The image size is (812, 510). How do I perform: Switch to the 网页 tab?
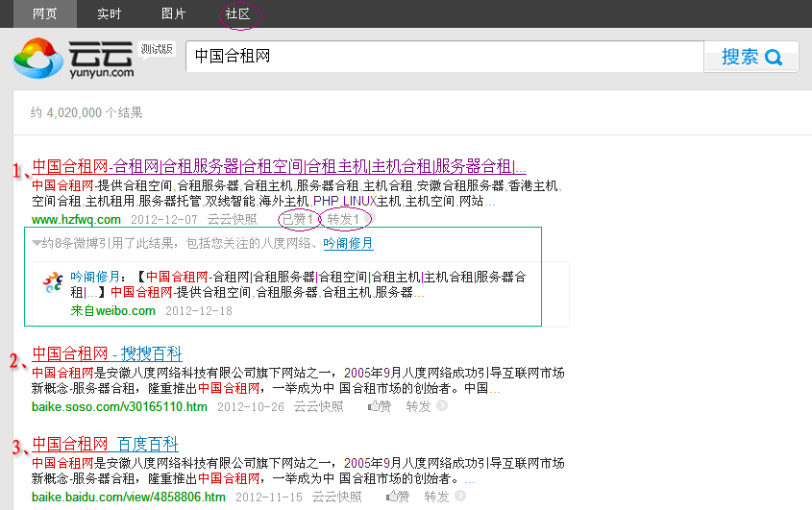[45, 13]
